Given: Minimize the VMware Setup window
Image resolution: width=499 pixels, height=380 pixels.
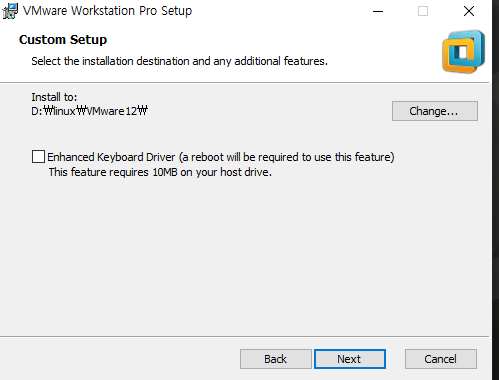Looking at the screenshot, I should click(x=378, y=11).
